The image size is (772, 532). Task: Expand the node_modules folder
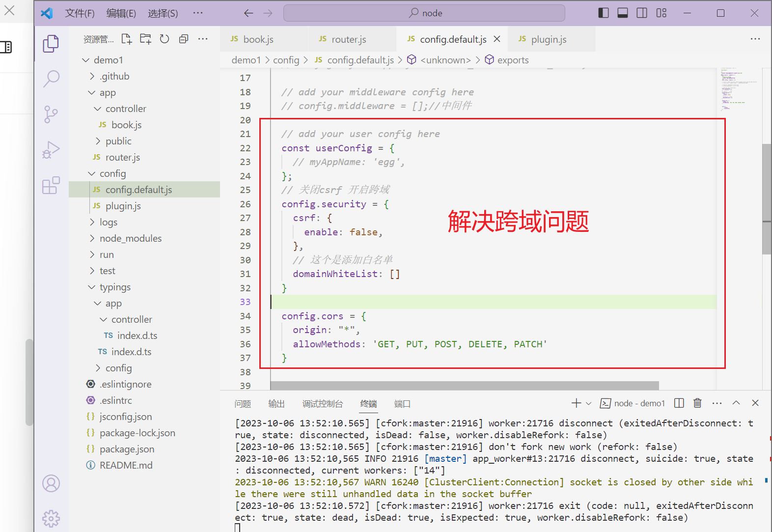click(x=92, y=238)
